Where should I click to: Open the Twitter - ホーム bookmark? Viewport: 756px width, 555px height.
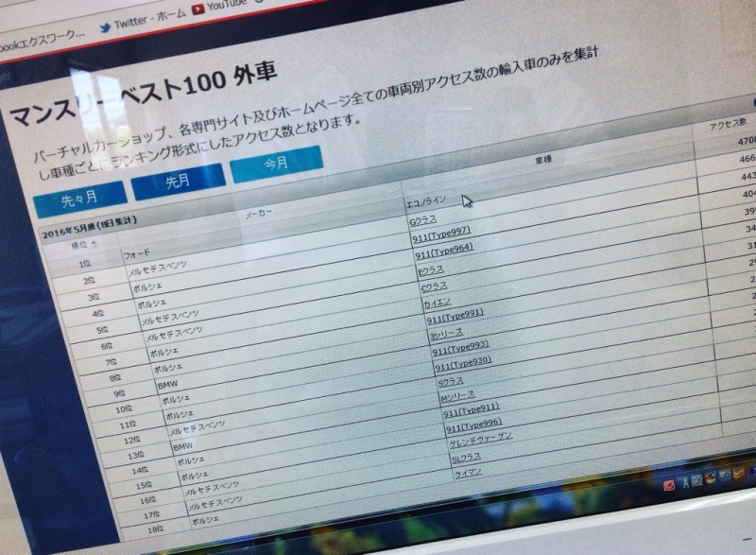[143, 21]
